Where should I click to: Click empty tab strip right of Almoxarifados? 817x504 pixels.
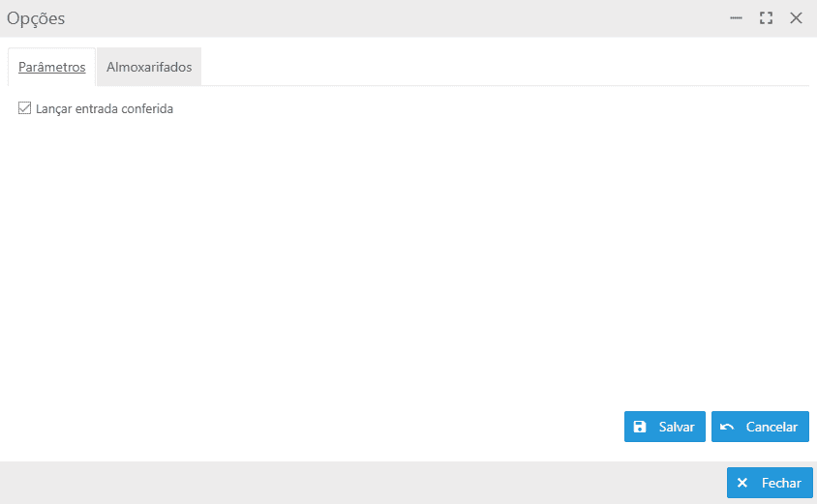[x=503, y=68]
